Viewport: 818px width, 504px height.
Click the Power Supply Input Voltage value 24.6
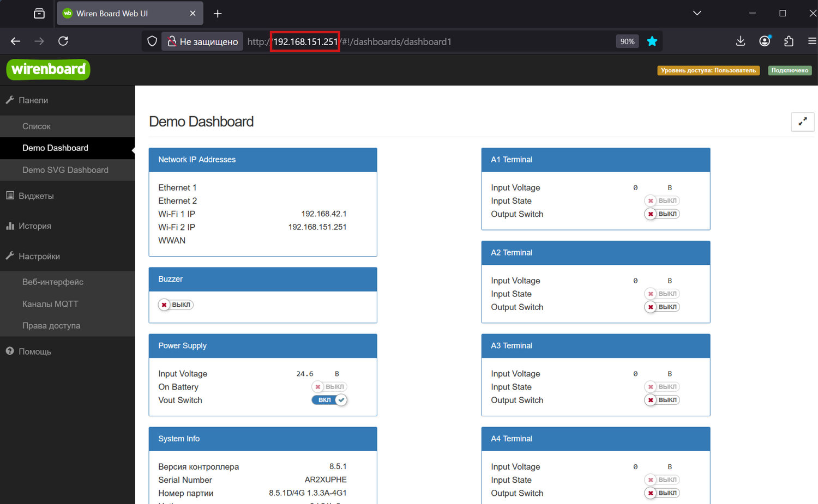(305, 374)
